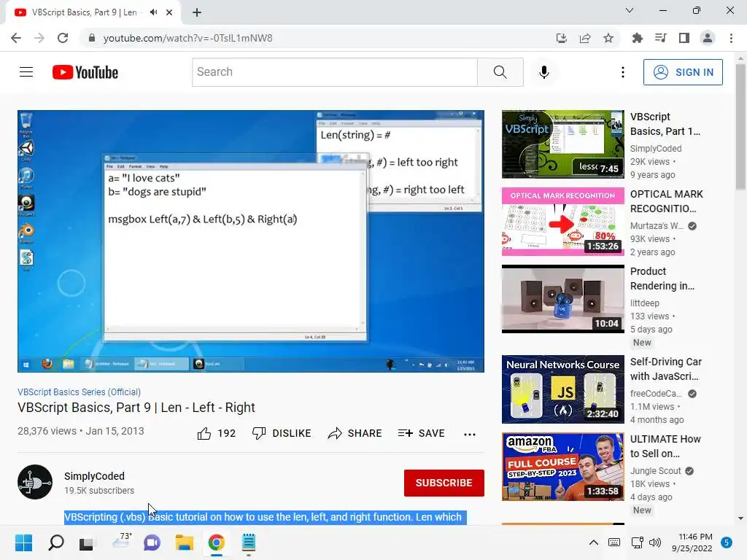Open amazon FBA full course thumbnail
This screenshot has width=747, height=560.
point(562,467)
